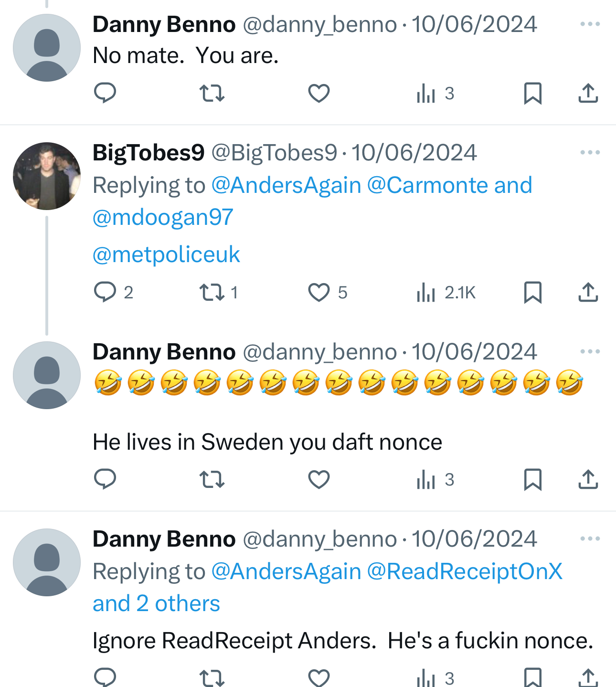Like the "He lives in Sweden" tweet

point(319,479)
